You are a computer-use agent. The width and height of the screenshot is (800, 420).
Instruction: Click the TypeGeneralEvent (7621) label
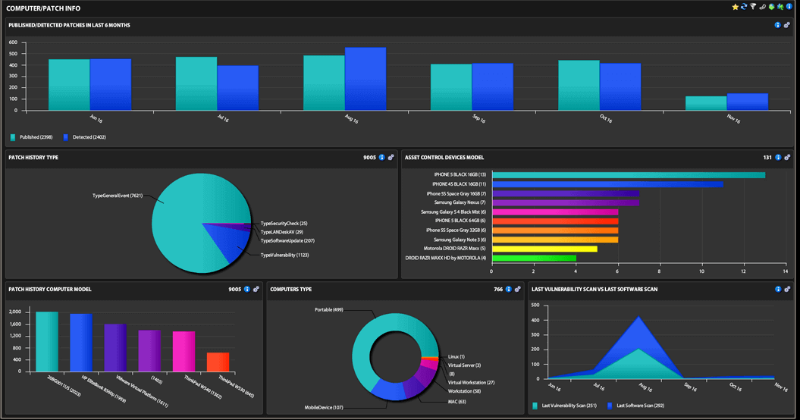117,195
